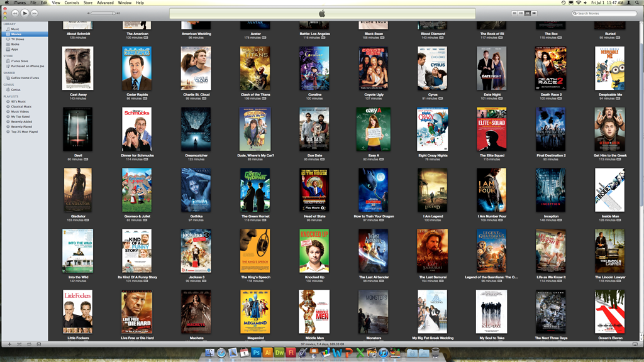Click the Coraline movie title text

(x=314, y=94)
